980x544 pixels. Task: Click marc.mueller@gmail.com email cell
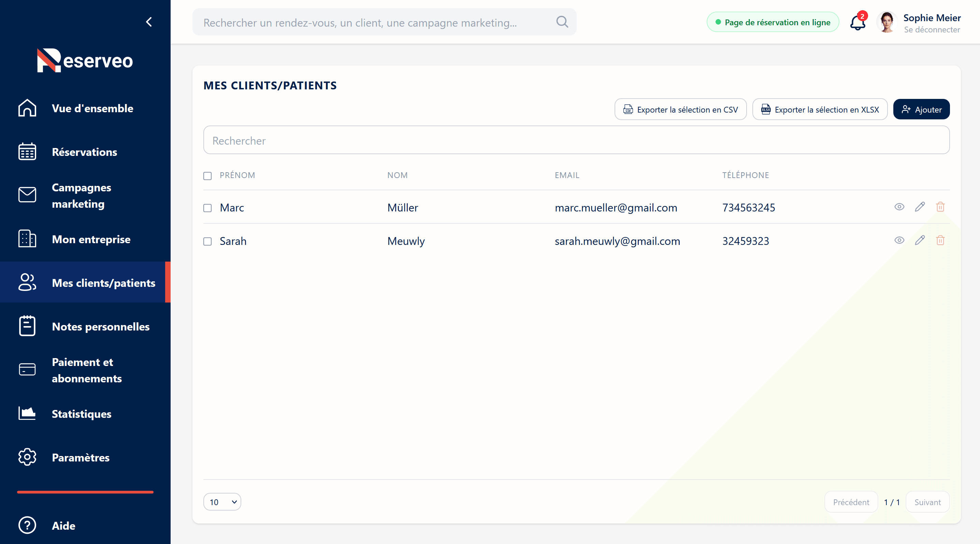[x=616, y=208]
